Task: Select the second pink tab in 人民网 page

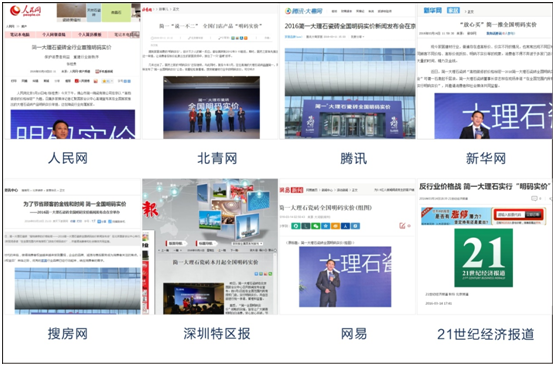Action: (54, 35)
